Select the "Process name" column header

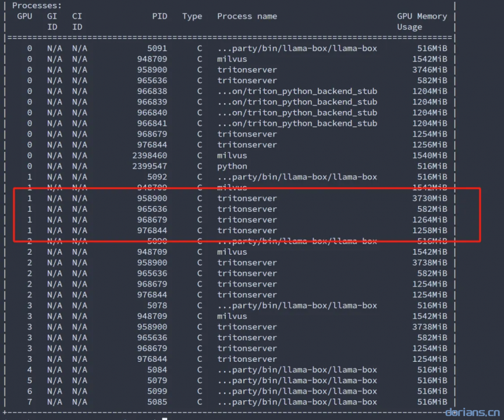247,16
